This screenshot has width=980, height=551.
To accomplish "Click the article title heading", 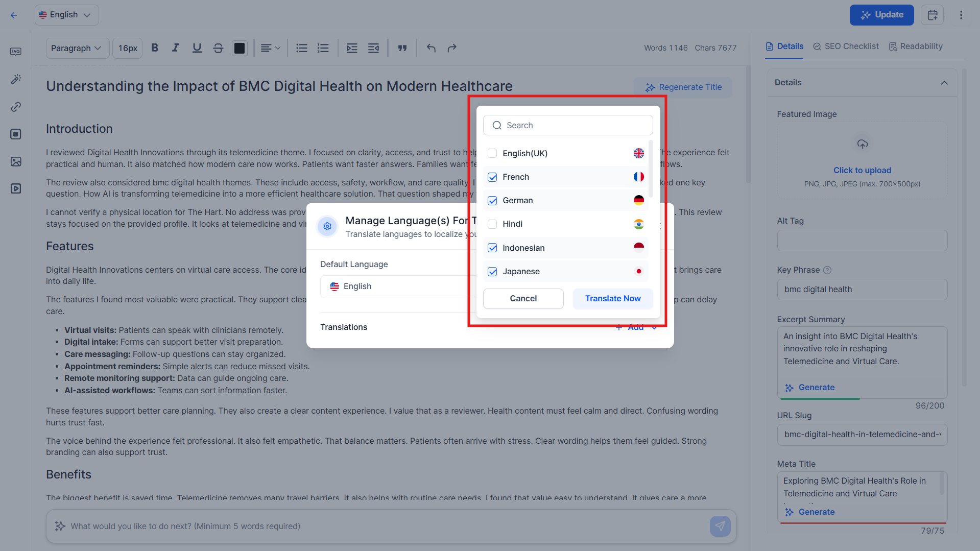I will tap(279, 86).
